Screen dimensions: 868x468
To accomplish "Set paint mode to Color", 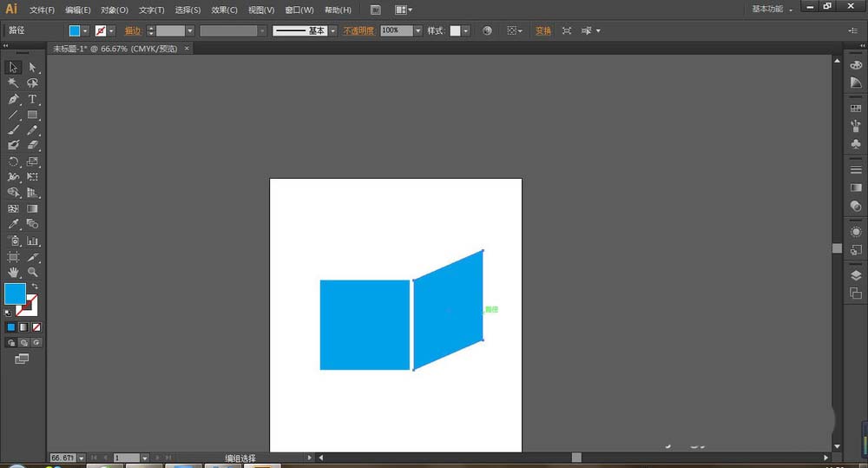I will (x=11, y=327).
